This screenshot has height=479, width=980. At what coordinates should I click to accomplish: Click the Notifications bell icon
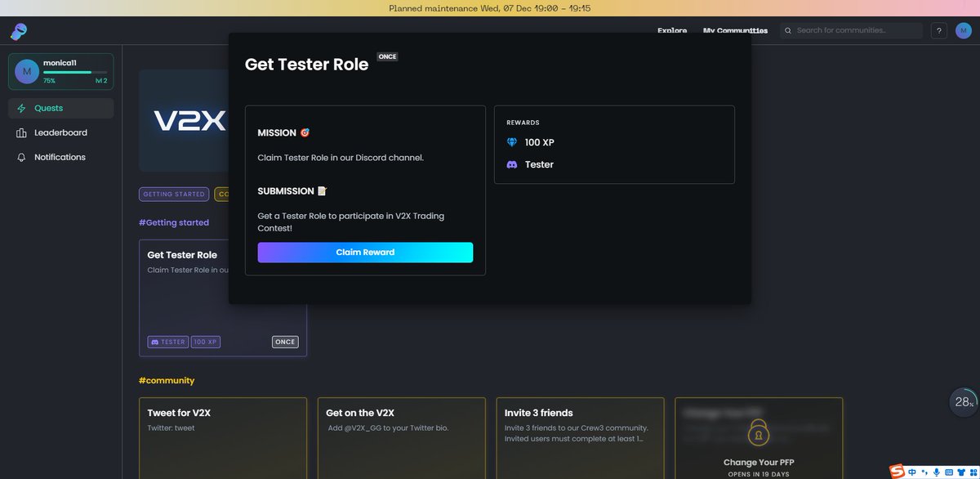21,157
